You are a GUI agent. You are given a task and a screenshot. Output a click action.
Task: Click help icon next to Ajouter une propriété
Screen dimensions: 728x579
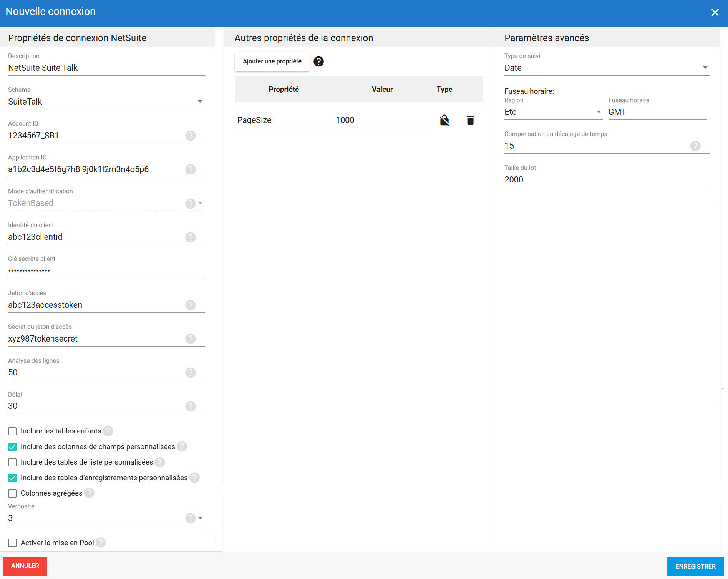(x=319, y=61)
